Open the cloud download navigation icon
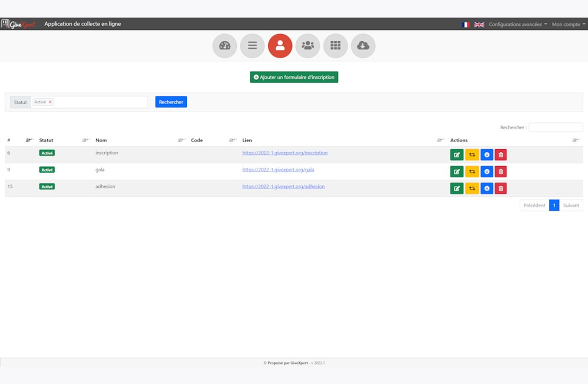Screen dimensions: 588x384 click(363, 46)
